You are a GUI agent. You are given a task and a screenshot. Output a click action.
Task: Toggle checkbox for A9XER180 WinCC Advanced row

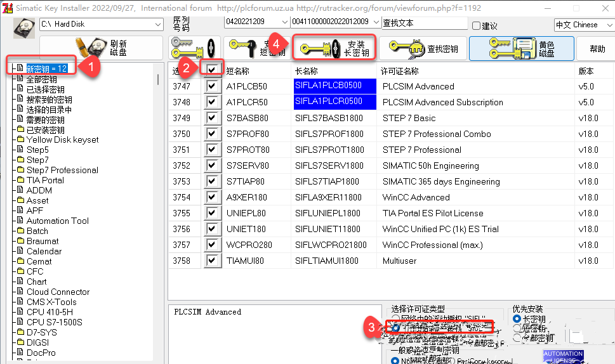pos(212,197)
